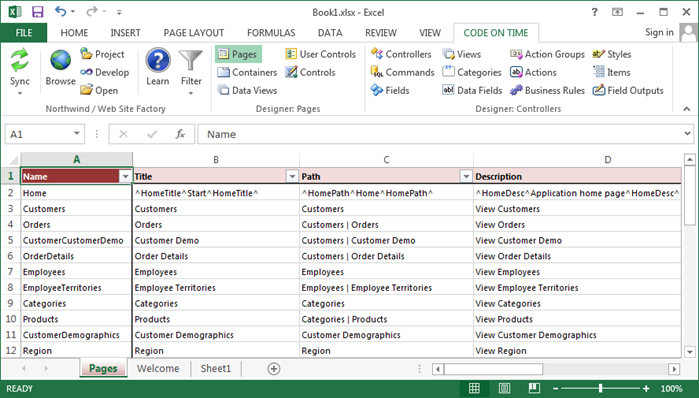Click the vertical scrollbar down arrow
Screen dimensions: 699x398
click(690, 352)
